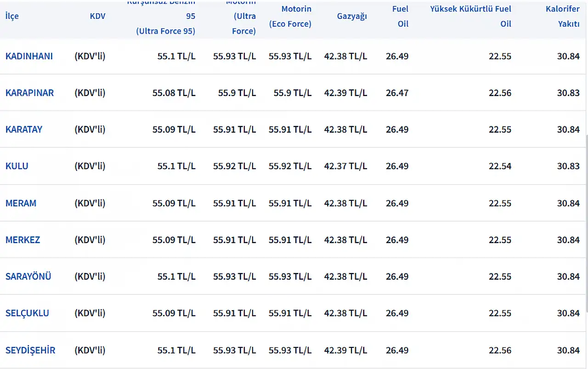This screenshot has height=369, width=588.
Task: Open the KARAPINAR district link
Action: [x=29, y=93]
